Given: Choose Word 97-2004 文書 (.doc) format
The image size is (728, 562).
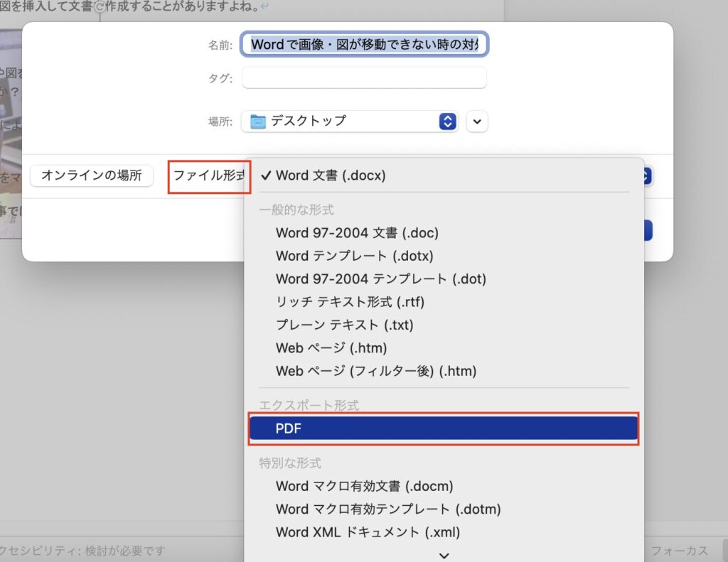Looking at the screenshot, I should (x=357, y=233).
